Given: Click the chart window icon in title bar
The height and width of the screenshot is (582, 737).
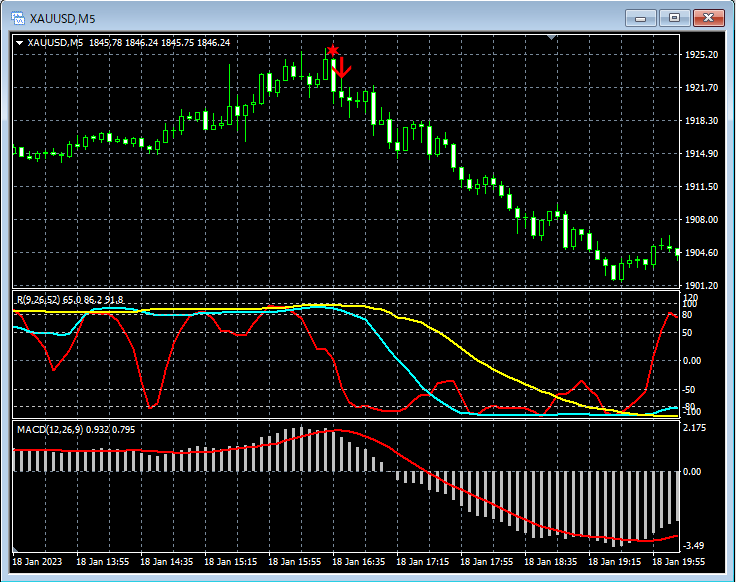Looking at the screenshot, I should (18, 18).
